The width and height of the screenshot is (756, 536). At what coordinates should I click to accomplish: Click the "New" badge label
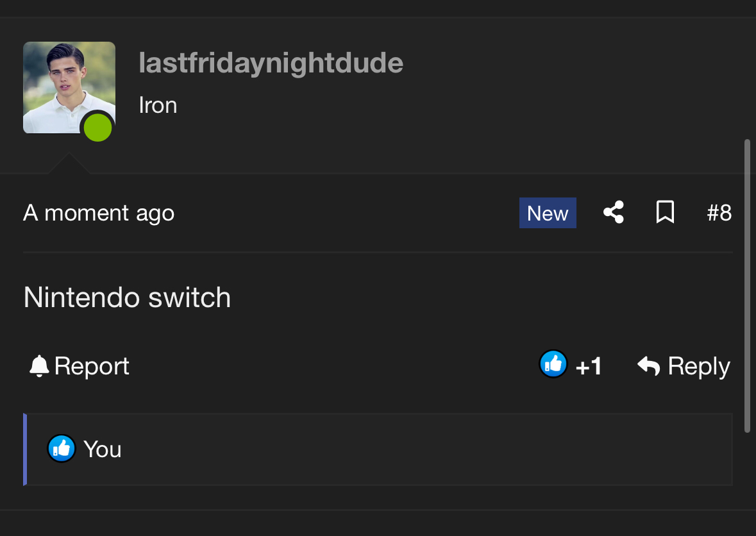[548, 214]
